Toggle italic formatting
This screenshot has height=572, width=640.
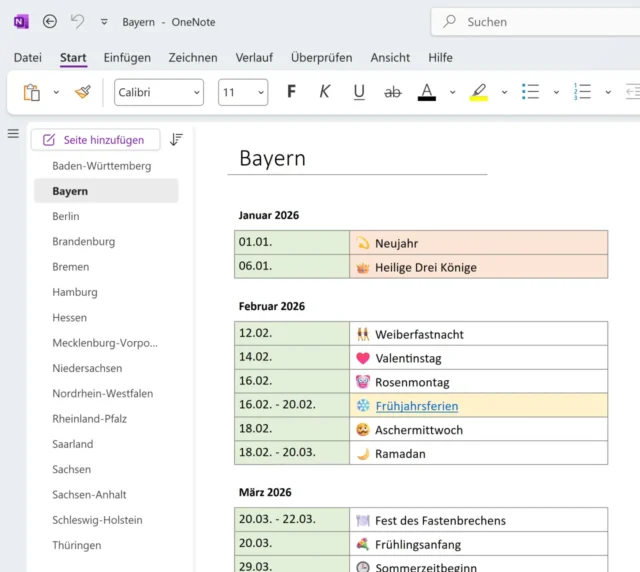(x=324, y=92)
